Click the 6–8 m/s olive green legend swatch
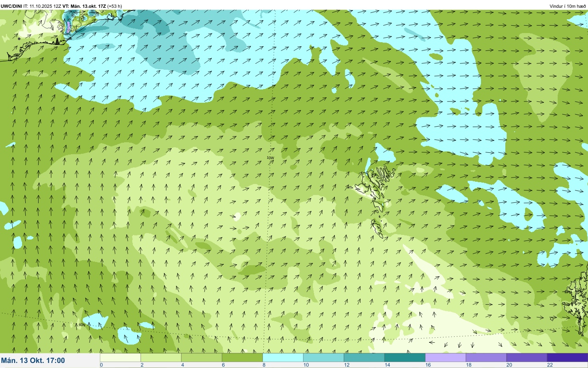This screenshot has height=368, width=588. click(x=242, y=357)
